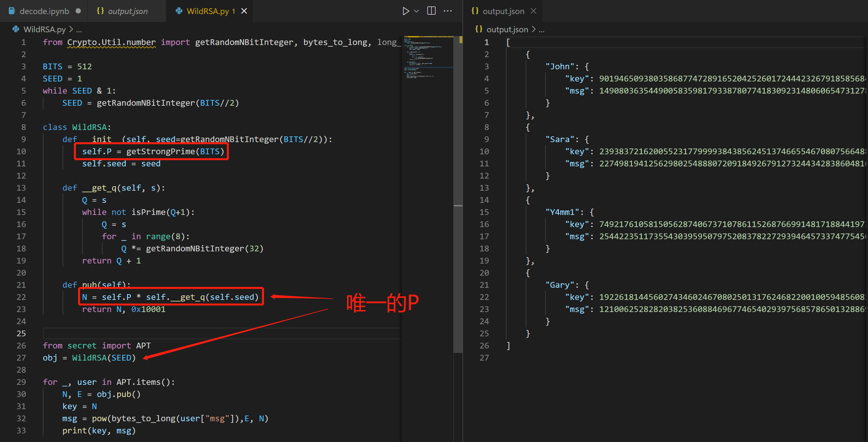This screenshot has width=868, height=442.
Task: Click line number 25 in the left gutter
Action: pos(21,333)
